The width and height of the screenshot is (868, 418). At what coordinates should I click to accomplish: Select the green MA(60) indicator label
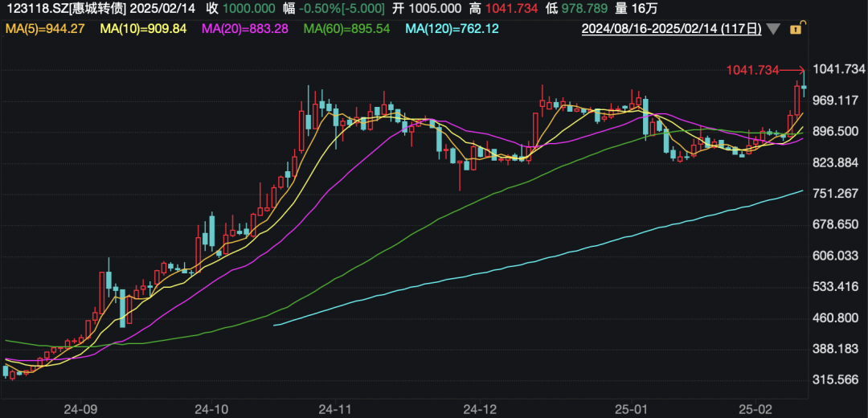click(348, 29)
